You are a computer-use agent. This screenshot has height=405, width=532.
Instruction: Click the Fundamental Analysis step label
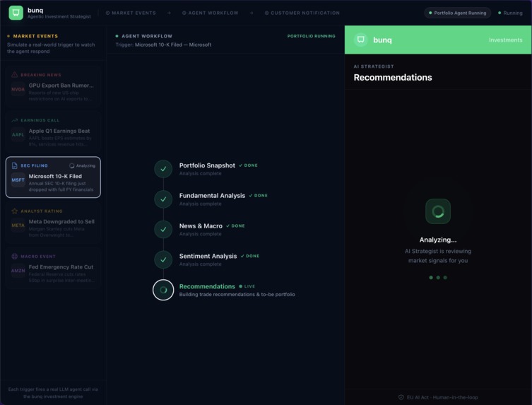pos(212,196)
